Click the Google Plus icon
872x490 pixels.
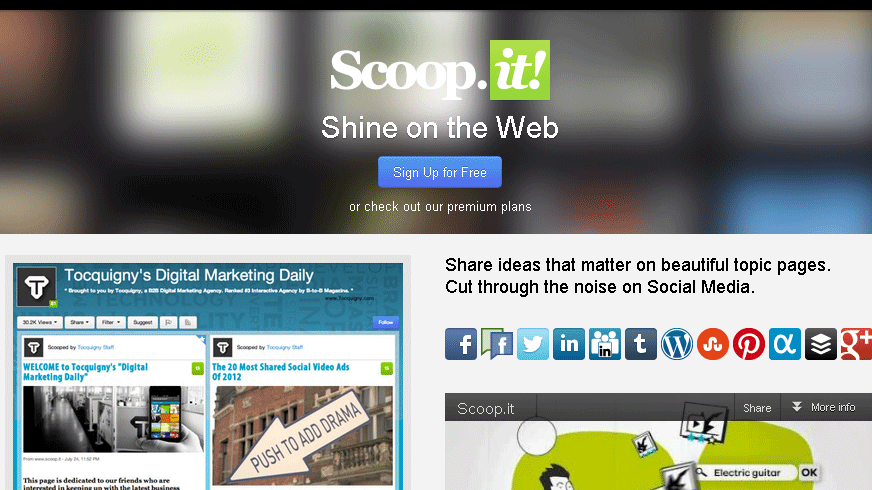(856, 344)
